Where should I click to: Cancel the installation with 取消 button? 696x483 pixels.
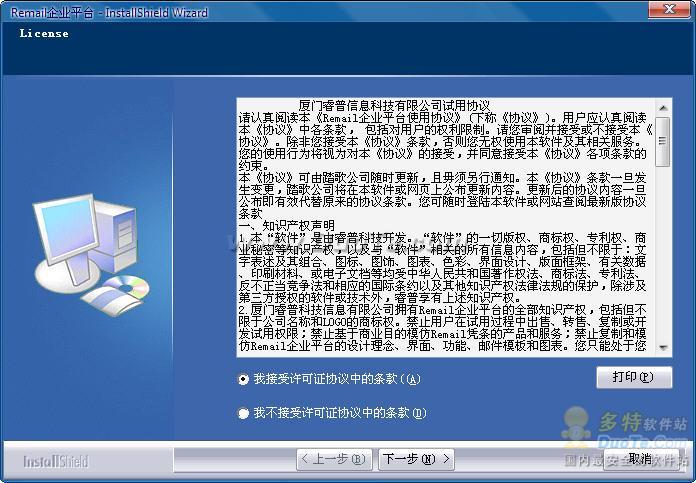tap(641, 459)
